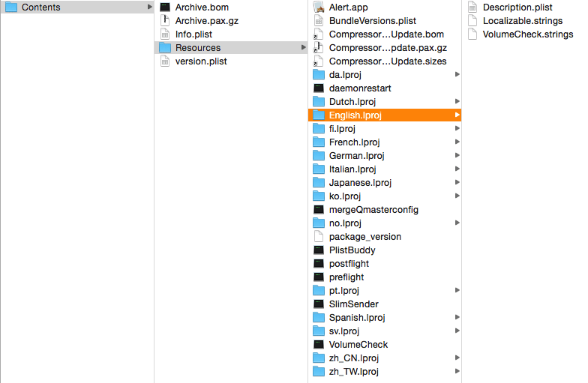Select the daemonrestart file name
This screenshot has width=588, height=383.
(x=360, y=88)
